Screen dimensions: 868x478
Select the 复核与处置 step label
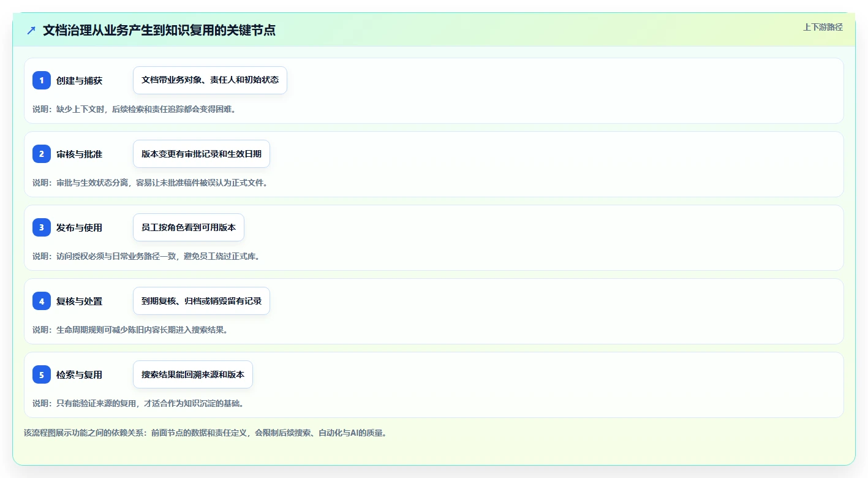79,301
